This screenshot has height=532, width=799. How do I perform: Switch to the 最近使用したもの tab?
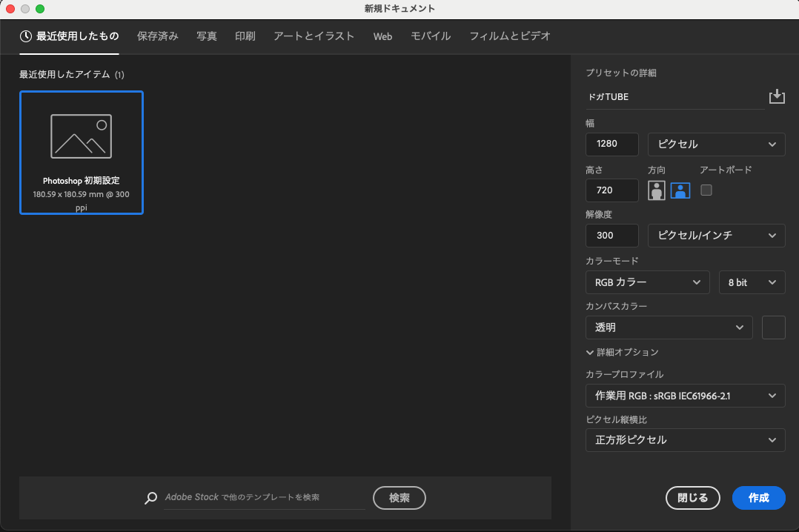70,36
